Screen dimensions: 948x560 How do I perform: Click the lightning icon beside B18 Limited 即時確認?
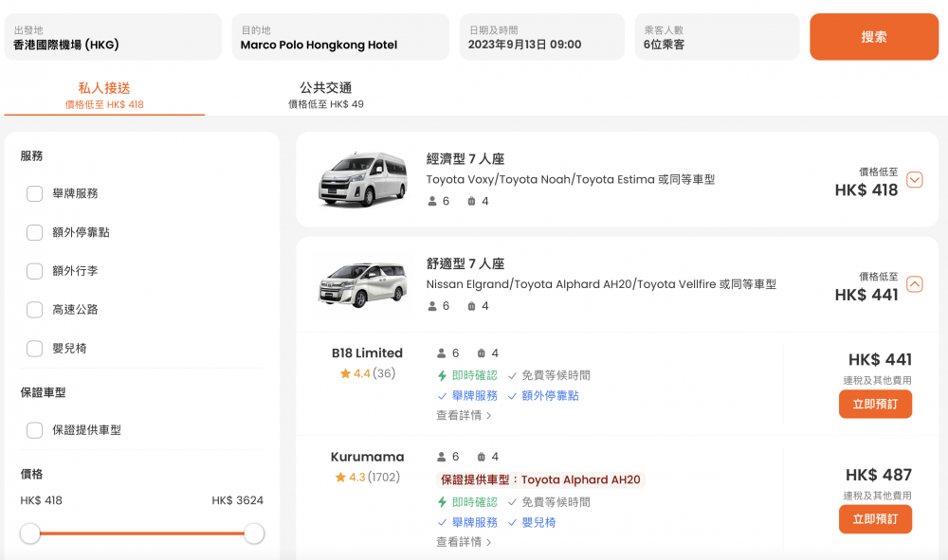[442, 376]
